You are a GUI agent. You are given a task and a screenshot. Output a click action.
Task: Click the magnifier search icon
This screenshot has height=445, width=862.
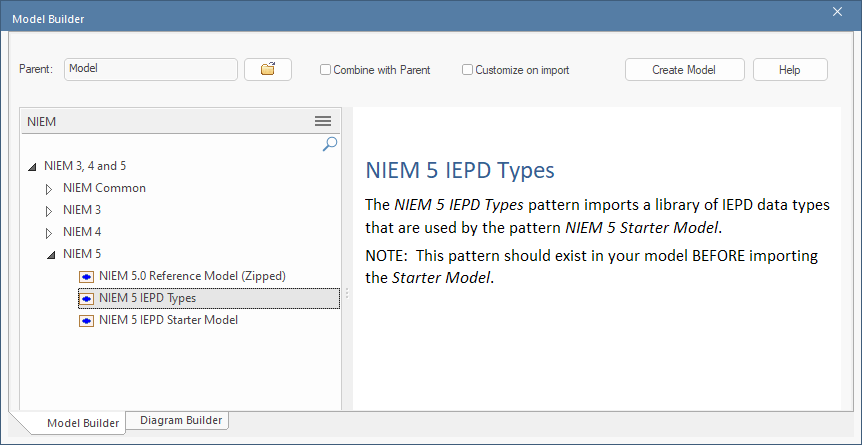(x=329, y=144)
